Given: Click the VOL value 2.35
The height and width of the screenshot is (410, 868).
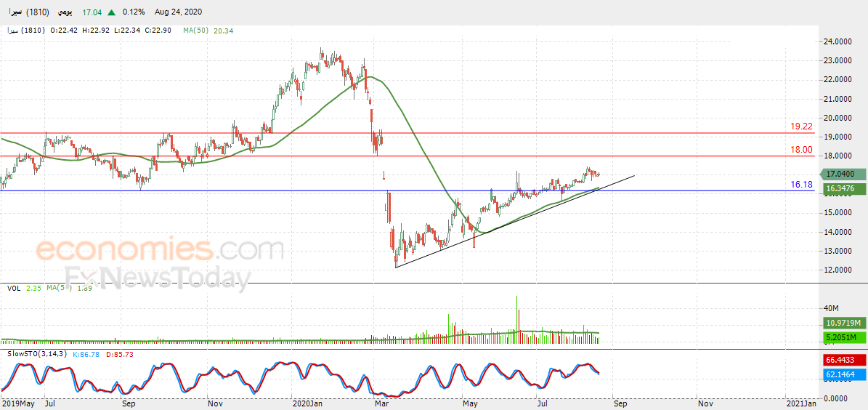Looking at the screenshot, I should coord(34,288).
